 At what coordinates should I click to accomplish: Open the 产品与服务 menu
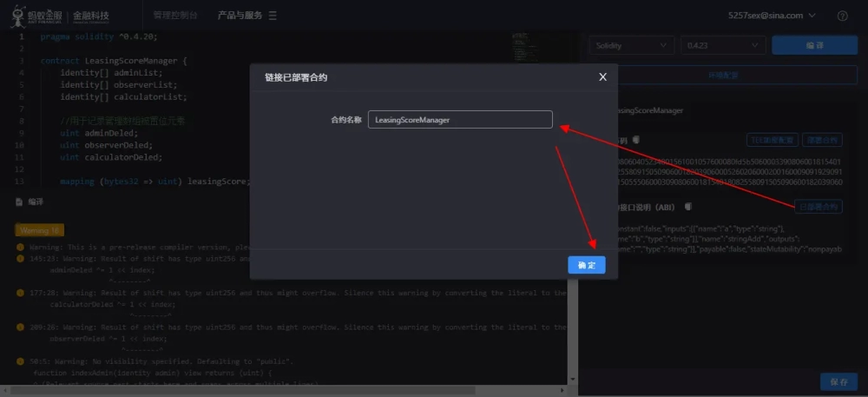point(240,16)
